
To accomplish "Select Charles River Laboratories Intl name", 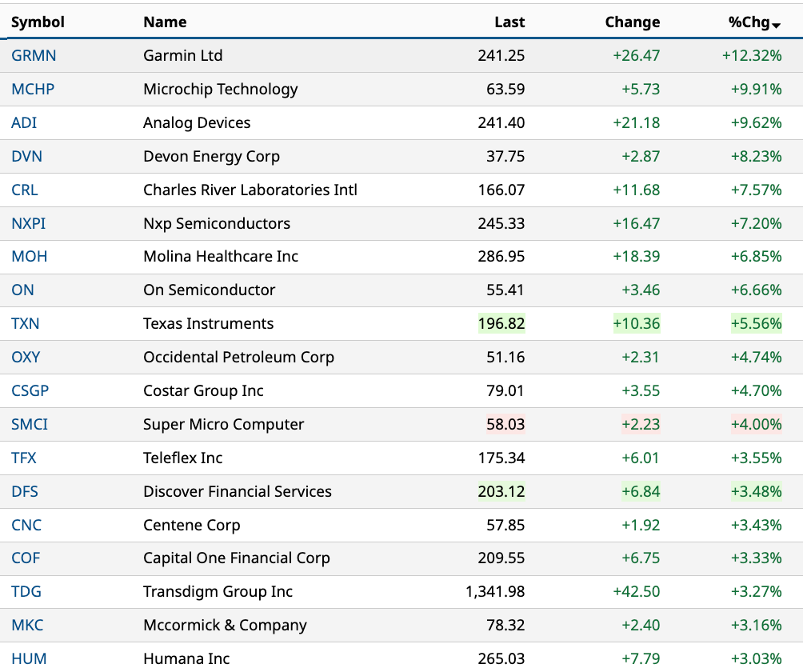I will (x=250, y=190).
